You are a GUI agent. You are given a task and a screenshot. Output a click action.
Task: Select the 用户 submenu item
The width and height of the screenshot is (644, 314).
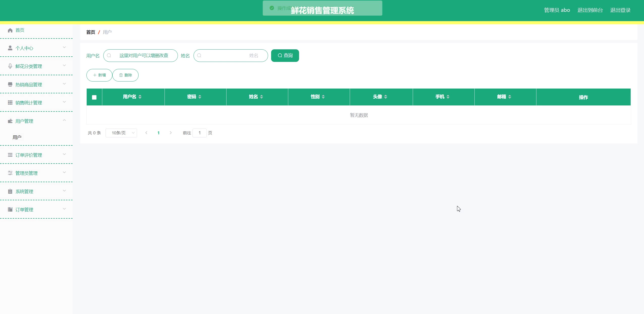pos(17,137)
